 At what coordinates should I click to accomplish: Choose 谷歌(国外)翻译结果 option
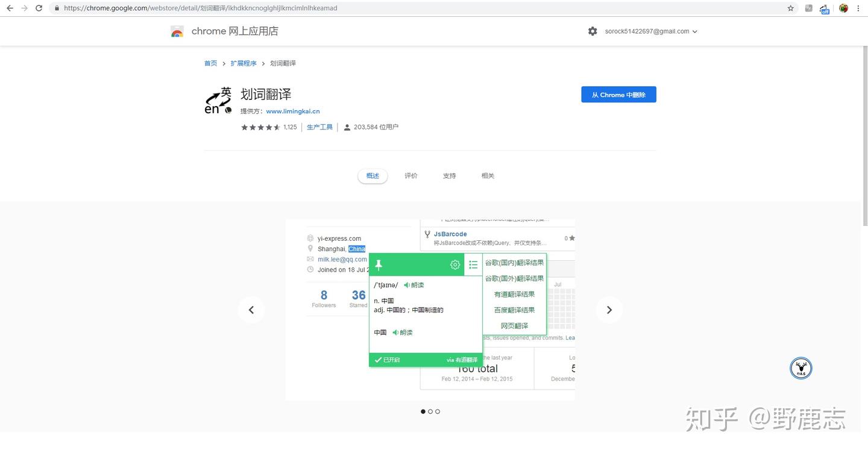514,278
